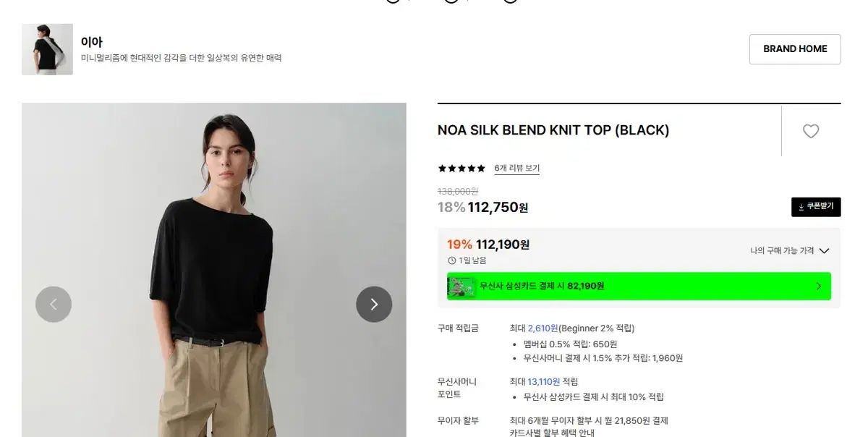Click the 2,610원 reward points link

point(542,328)
